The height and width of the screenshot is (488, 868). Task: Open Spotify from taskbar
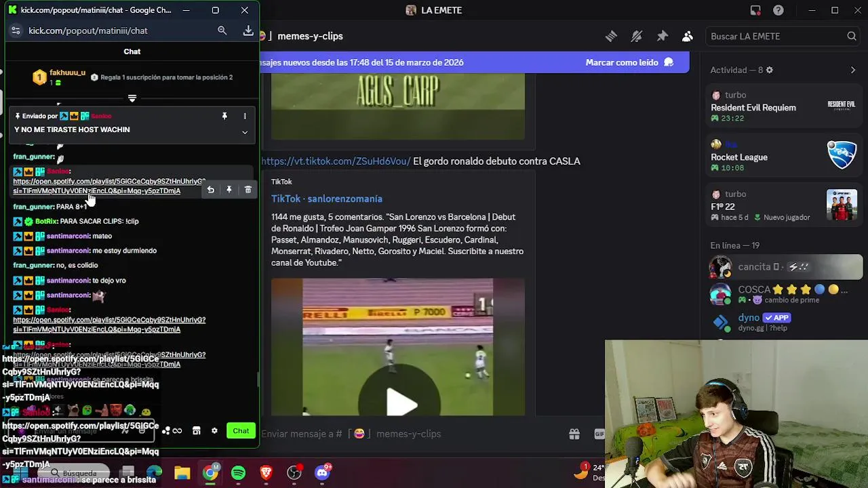coord(238,473)
